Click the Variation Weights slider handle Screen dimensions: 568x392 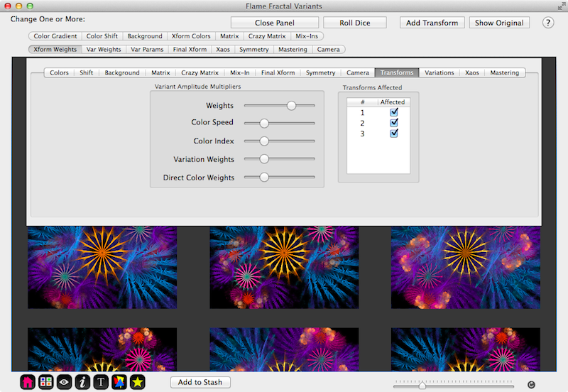(264, 158)
